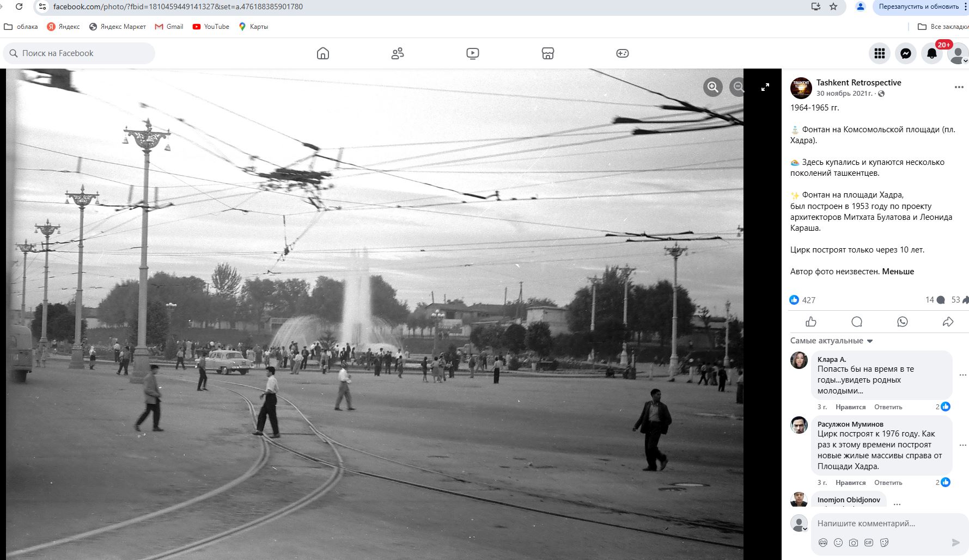Click 'Ответить' under Клара А. comment

888,407
